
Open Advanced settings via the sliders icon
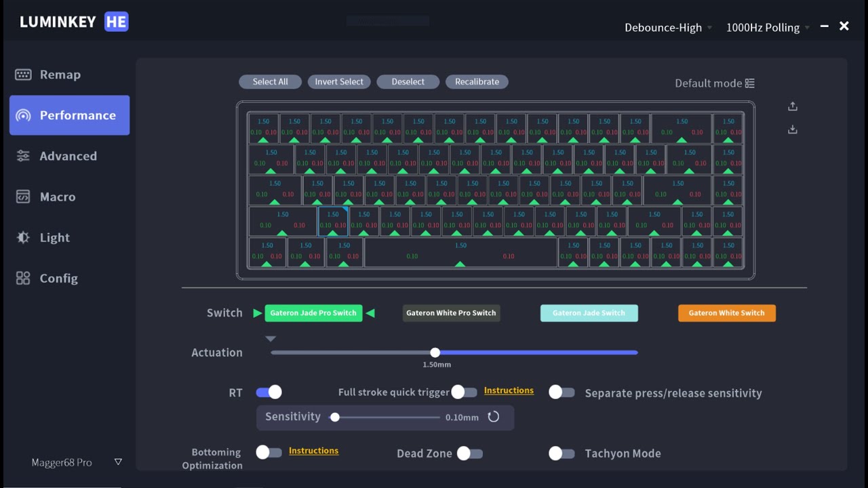[22, 156]
